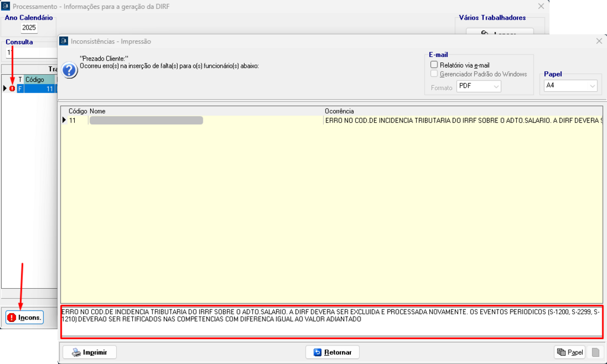
Task: Open the Formato PDF dropdown
Action: click(479, 87)
